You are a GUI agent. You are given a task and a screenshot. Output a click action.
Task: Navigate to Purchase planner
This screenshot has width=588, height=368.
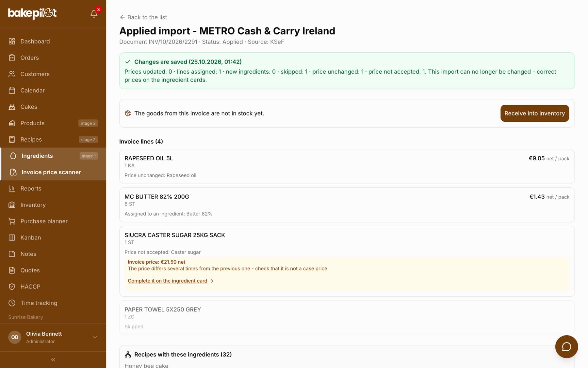coord(53,221)
